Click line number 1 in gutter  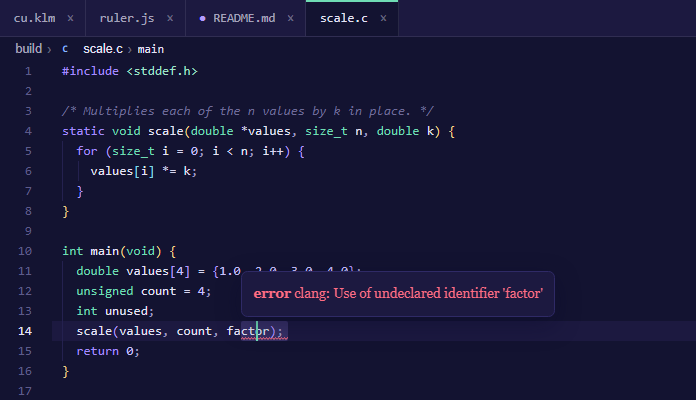pos(28,71)
